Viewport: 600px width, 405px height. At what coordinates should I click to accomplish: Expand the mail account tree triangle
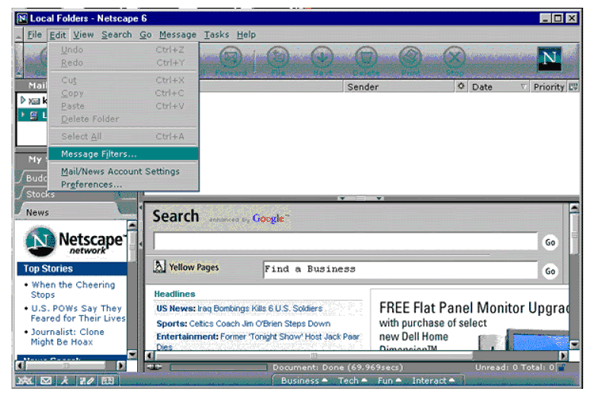(23, 100)
